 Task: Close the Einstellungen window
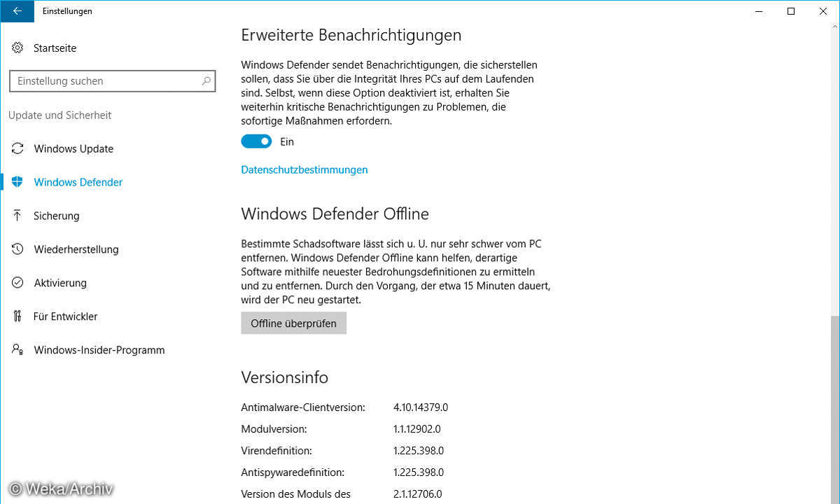[823, 11]
